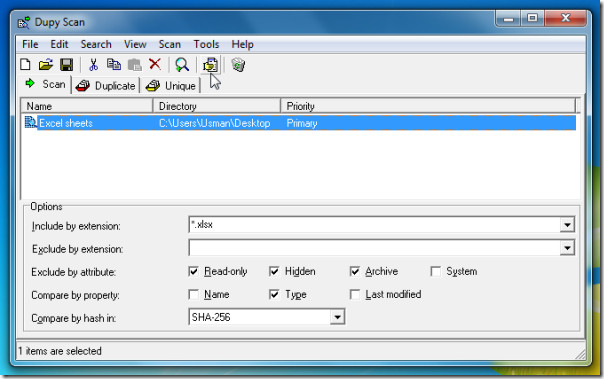Click the Paste toolbar icon
This screenshot has height=379, width=604.
point(134,64)
